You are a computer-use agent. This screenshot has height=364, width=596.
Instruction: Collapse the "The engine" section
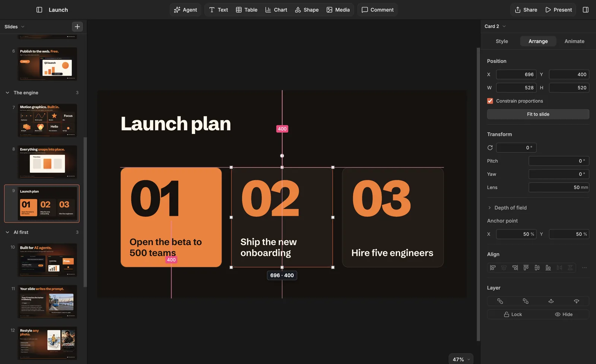point(7,93)
